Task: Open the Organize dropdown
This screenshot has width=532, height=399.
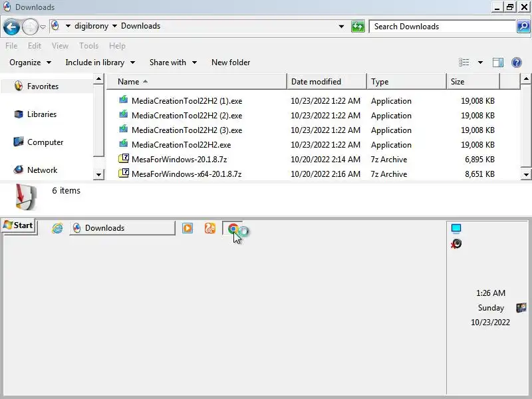Action: pos(30,63)
